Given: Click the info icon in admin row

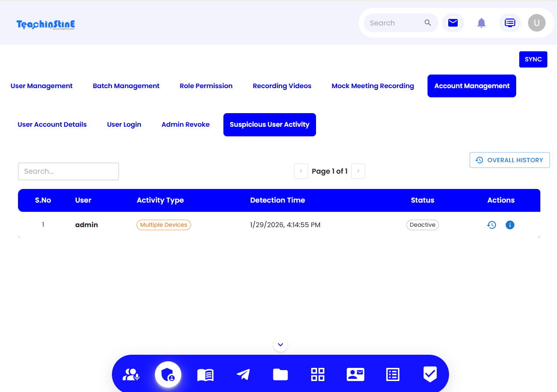Looking at the screenshot, I should pos(510,225).
